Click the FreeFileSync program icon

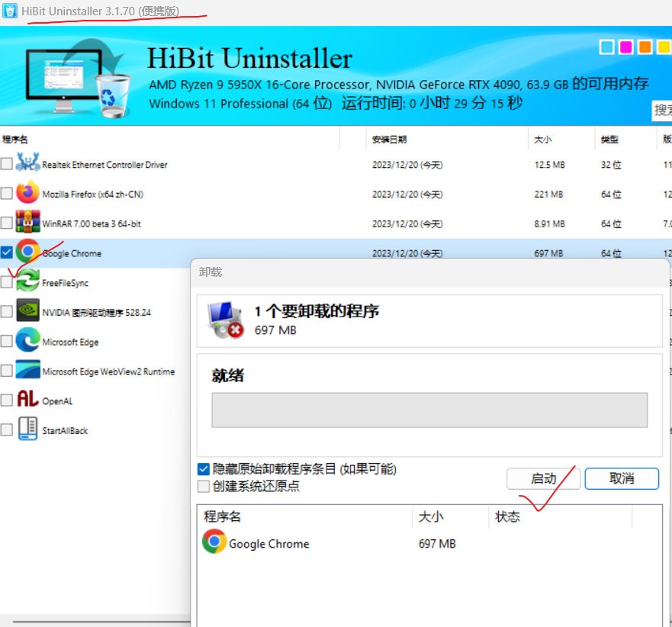pos(28,281)
